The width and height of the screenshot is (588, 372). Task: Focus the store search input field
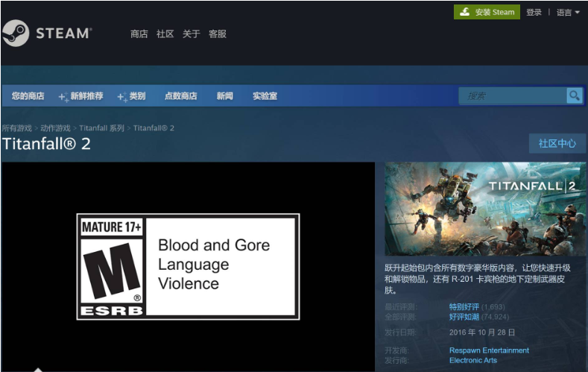513,95
